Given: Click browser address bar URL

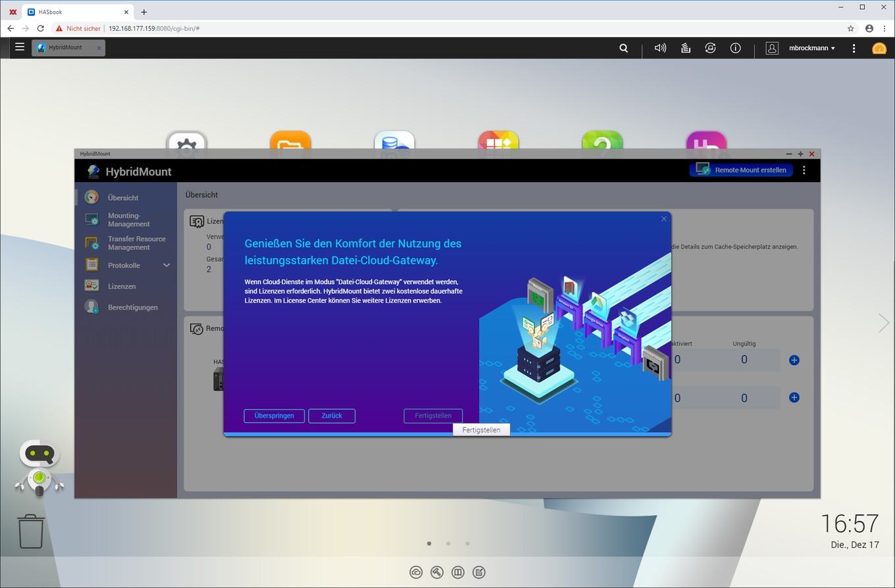Looking at the screenshot, I should click(x=154, y=28).
